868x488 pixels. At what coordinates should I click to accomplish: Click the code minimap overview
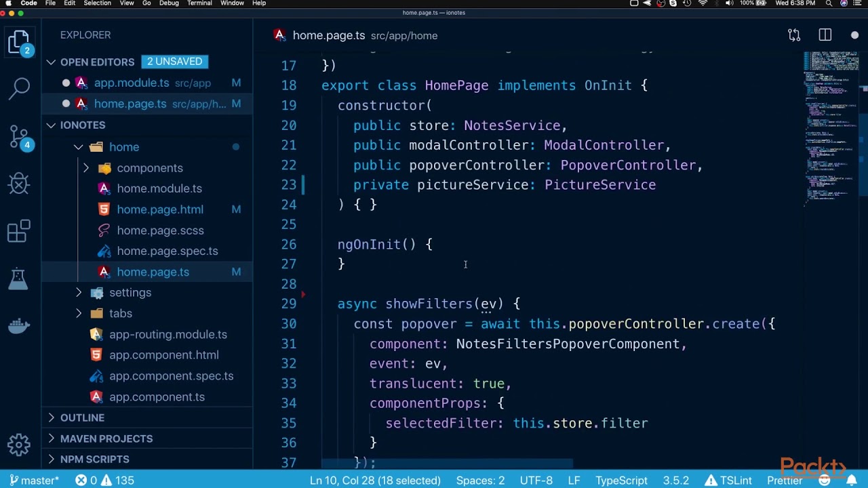pos(830,129)
